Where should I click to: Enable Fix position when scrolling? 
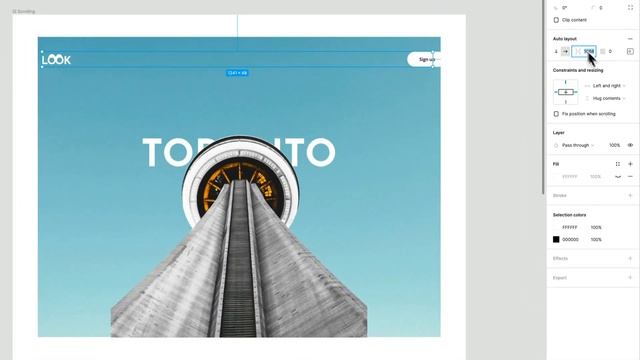(556, 114)
